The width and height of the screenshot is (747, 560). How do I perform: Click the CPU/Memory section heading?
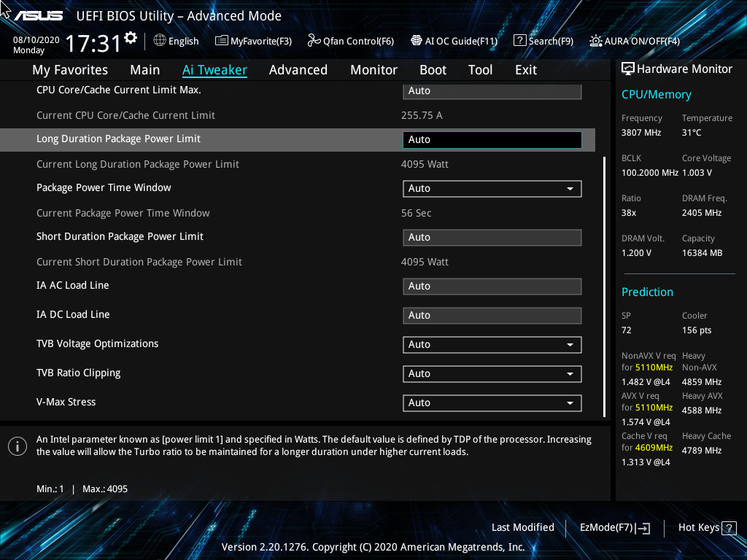tap(657, 95)
